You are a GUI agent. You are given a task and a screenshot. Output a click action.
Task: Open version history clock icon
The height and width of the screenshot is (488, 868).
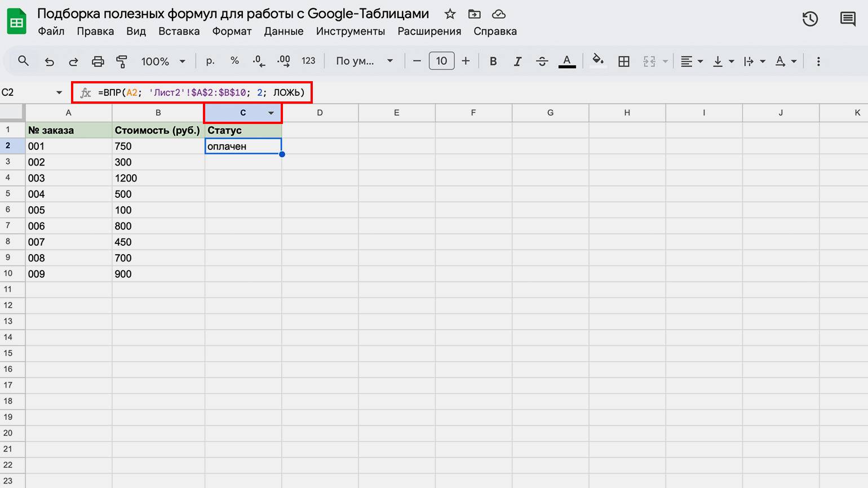[810, 19]
